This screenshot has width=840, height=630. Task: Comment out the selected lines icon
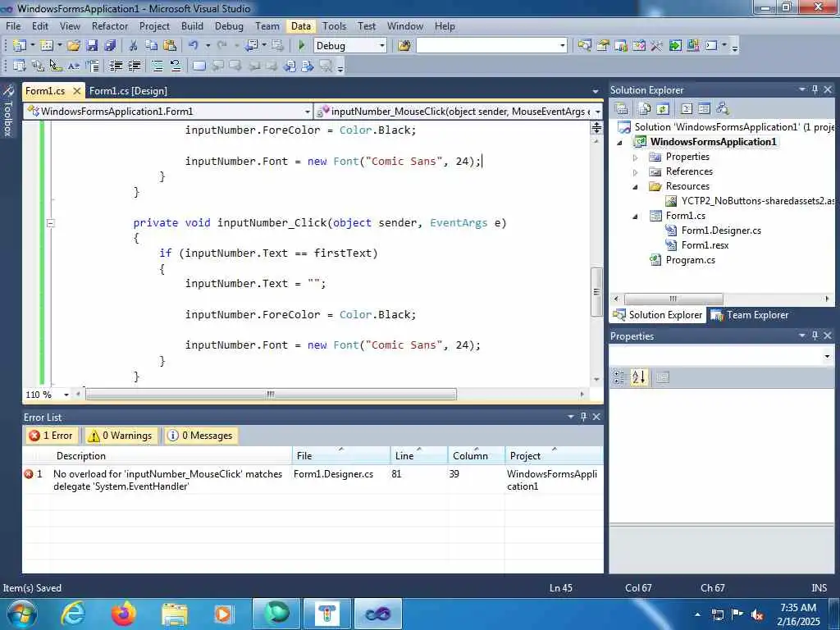tap(157, 66)
